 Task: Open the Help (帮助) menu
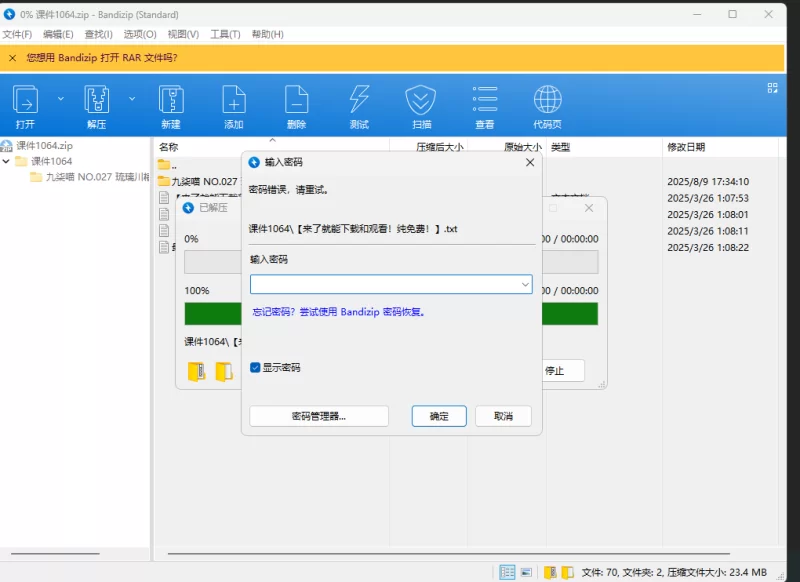pos(267,34)
